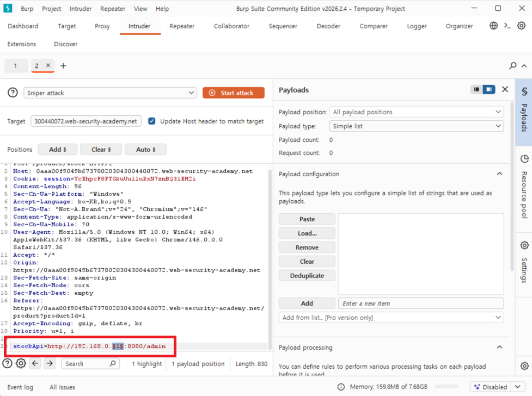The height and width of the screenshot is (396, 532).
Task: Switch to Organizer tab
Action: [459, 26]
